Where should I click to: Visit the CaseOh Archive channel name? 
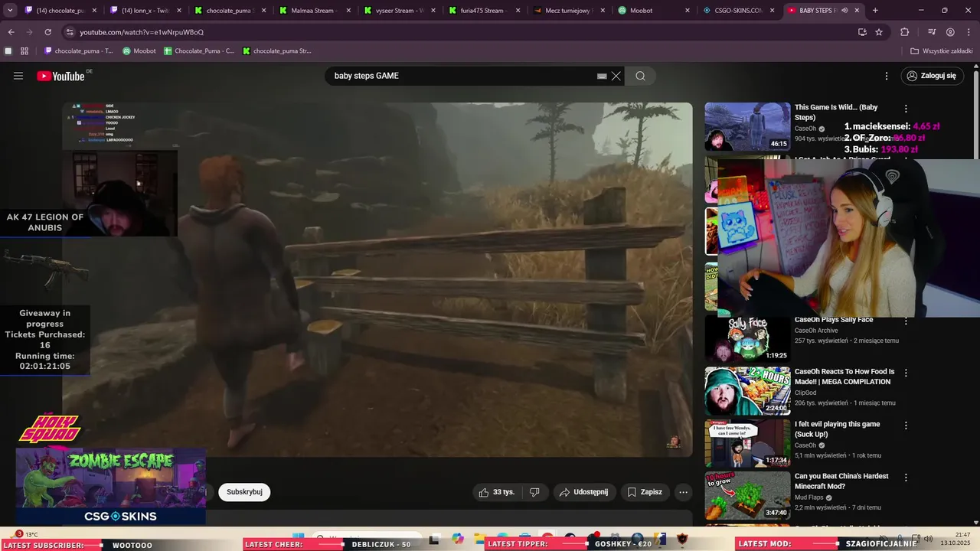pyautogui.click(x=816, y=331)
